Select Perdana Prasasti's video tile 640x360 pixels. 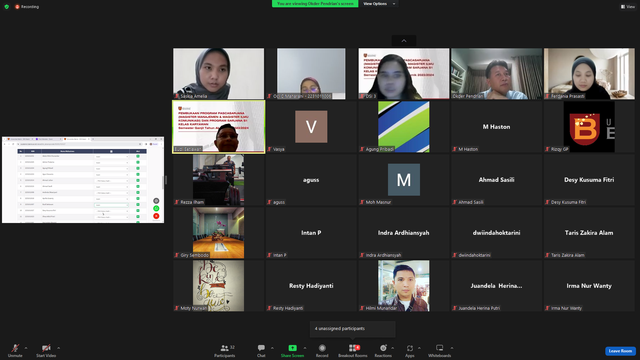[x=589, y=73]
